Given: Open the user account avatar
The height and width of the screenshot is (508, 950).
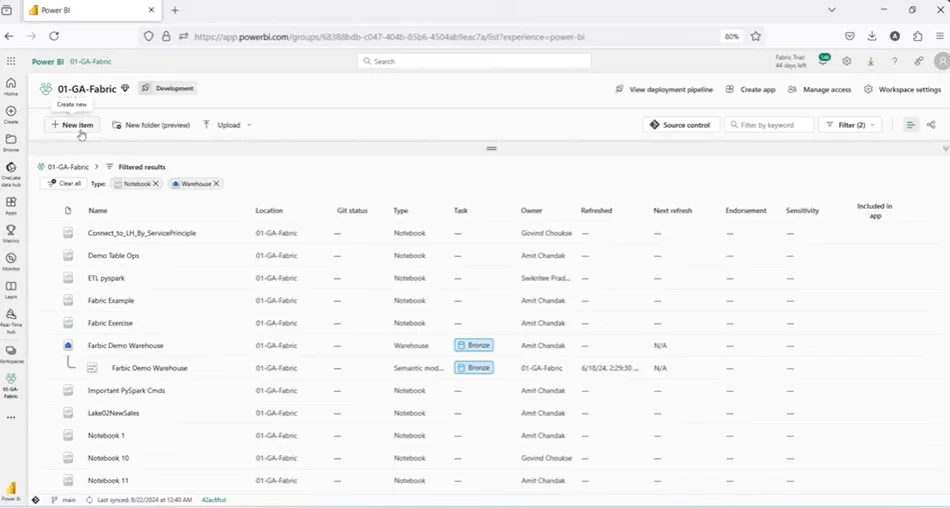Looking at the screenshot, I should click(x=942, y=61).
